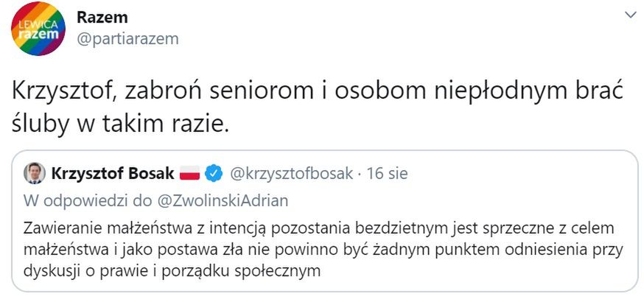The width and height of the screenshot is (644, 302).
Task: Click empty space in quoted tweet card
Action: point(516,276)
